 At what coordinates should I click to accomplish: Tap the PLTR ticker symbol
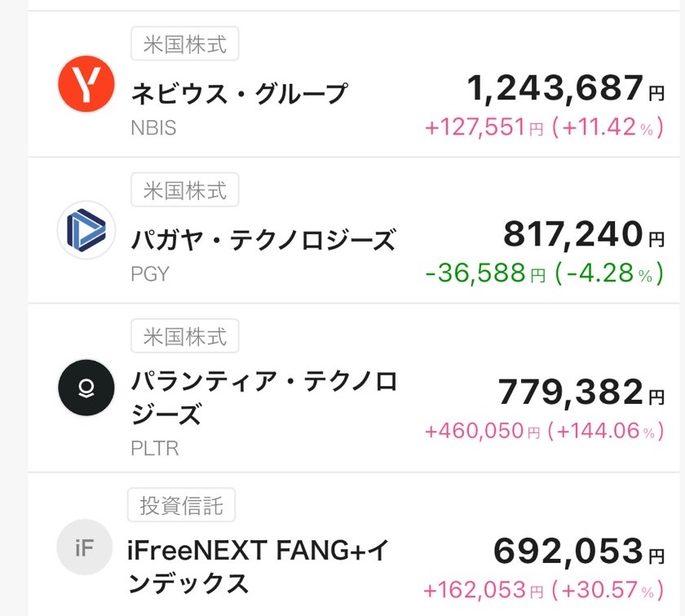155,448
